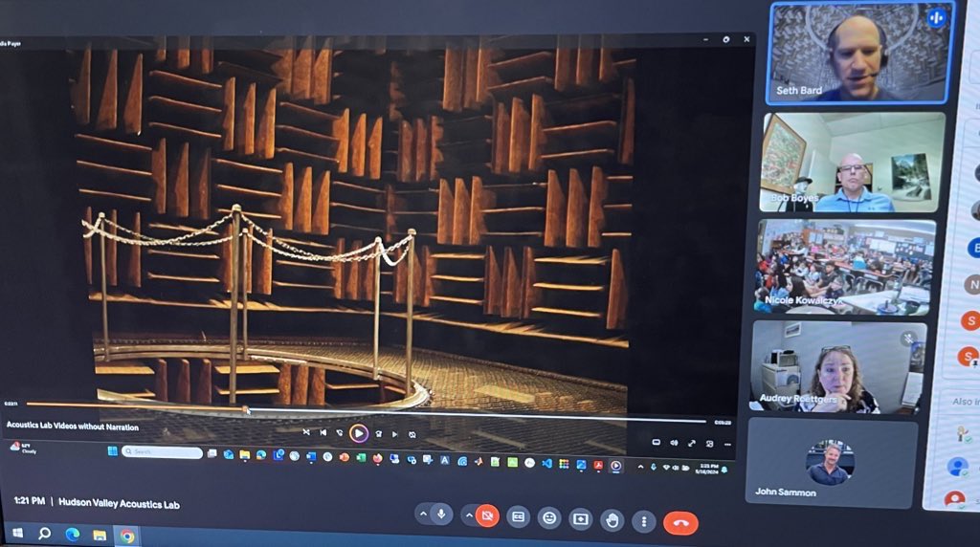Turn on the camera in the meeting

pyautogui.click(x=487, y=515)
